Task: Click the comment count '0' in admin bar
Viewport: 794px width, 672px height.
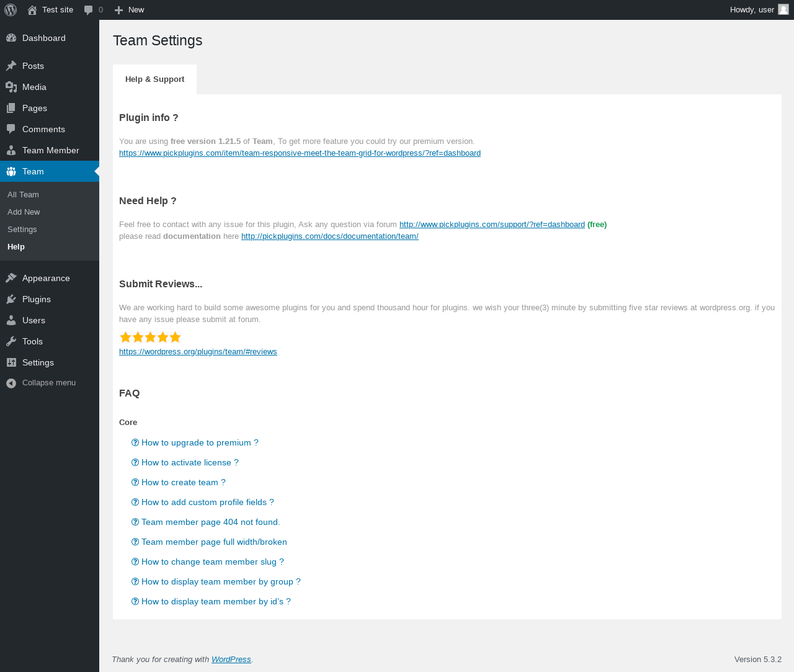Action: point(100,10)
